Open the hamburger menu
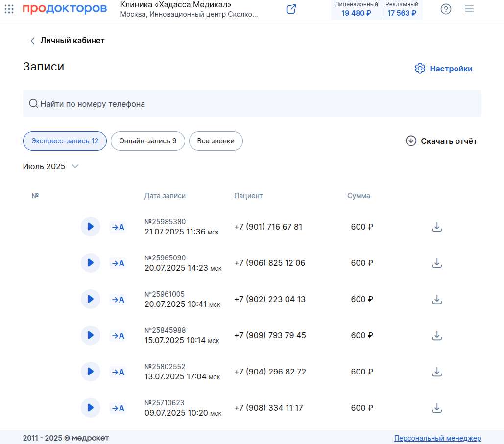This screenshot has width=504, height=444. tap(469, 9)
